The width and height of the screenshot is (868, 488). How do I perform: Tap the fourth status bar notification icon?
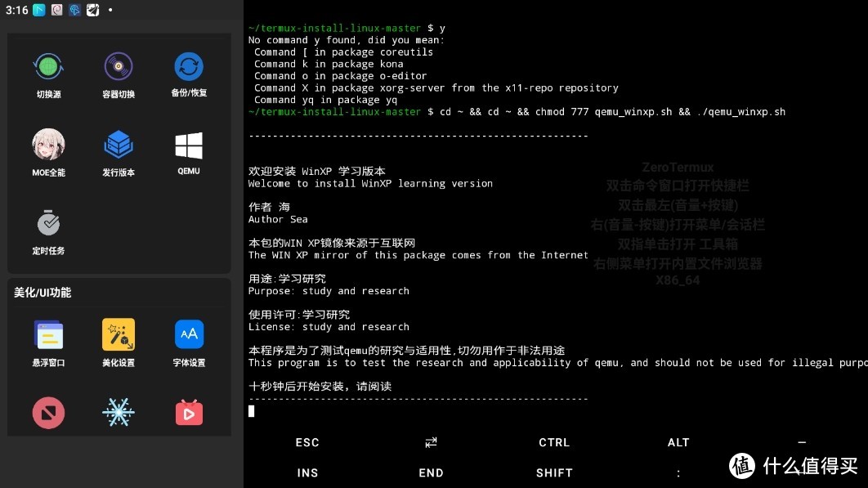point(92,10)
